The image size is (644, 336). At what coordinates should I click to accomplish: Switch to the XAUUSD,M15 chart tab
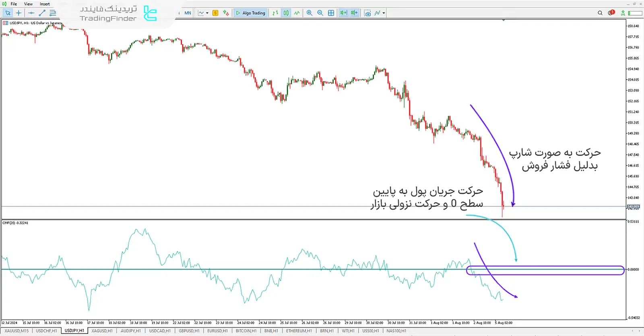click(x=17, y=331)
